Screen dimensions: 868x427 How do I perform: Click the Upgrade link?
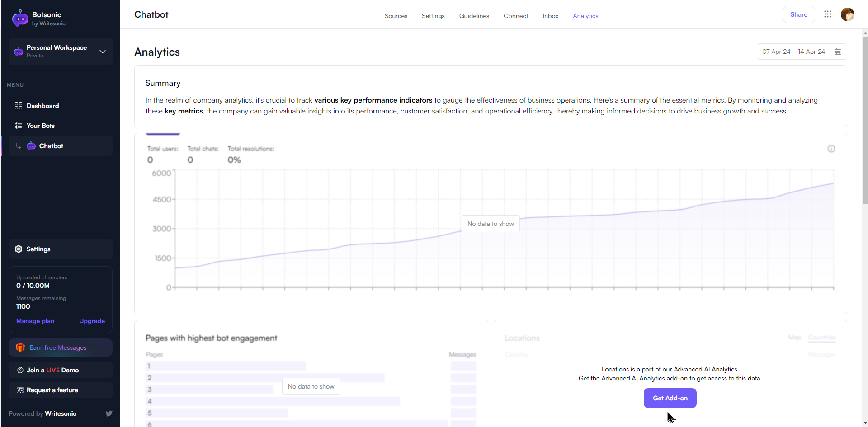(x=92, y=321)
